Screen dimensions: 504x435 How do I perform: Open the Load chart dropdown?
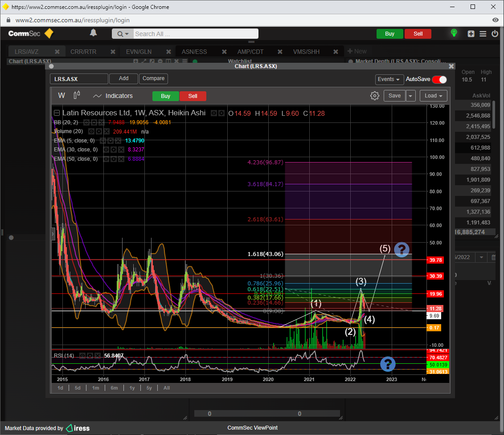tap(433, 96)
